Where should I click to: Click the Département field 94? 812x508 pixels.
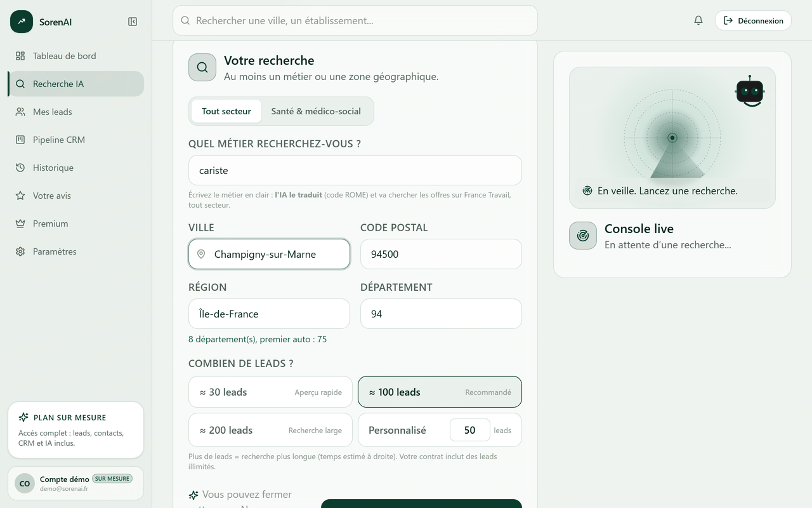coord(441,314)
